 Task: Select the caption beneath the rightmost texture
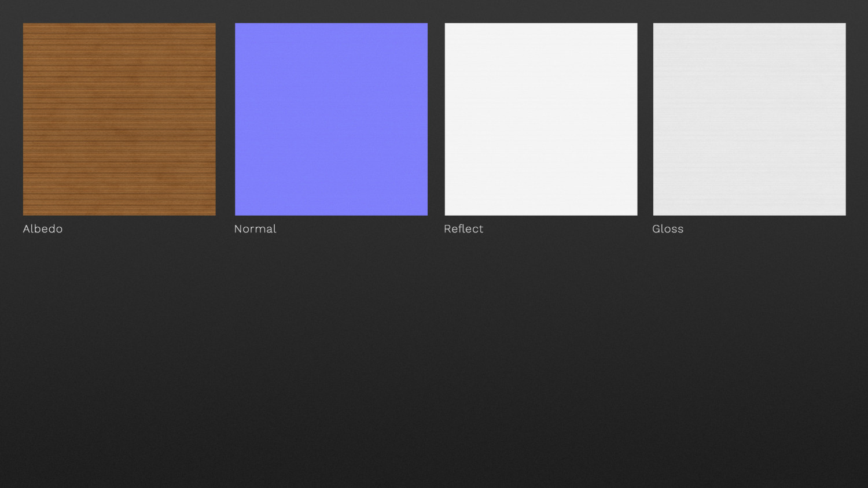(x=668, y=229)
